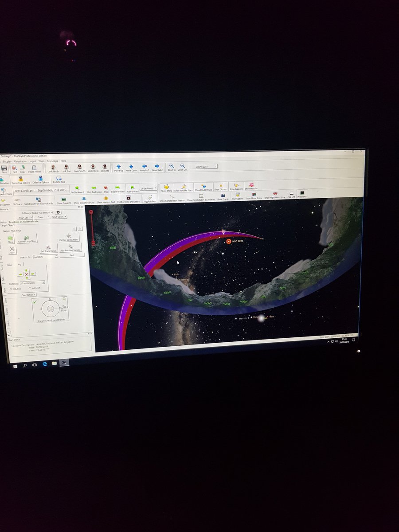
Task: Switch to Celestial Sphere view
Action: click(x=40, y=180)
